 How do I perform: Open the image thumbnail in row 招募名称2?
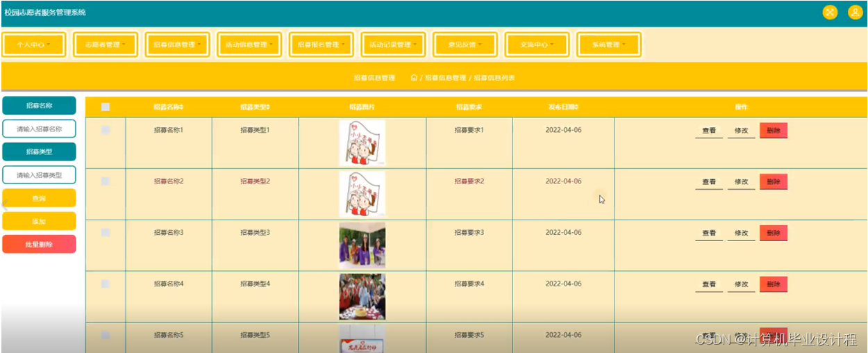click(362, 194)
